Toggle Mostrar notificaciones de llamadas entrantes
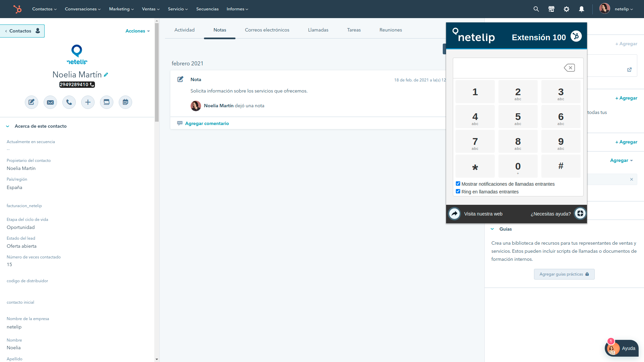 [458, 184]
